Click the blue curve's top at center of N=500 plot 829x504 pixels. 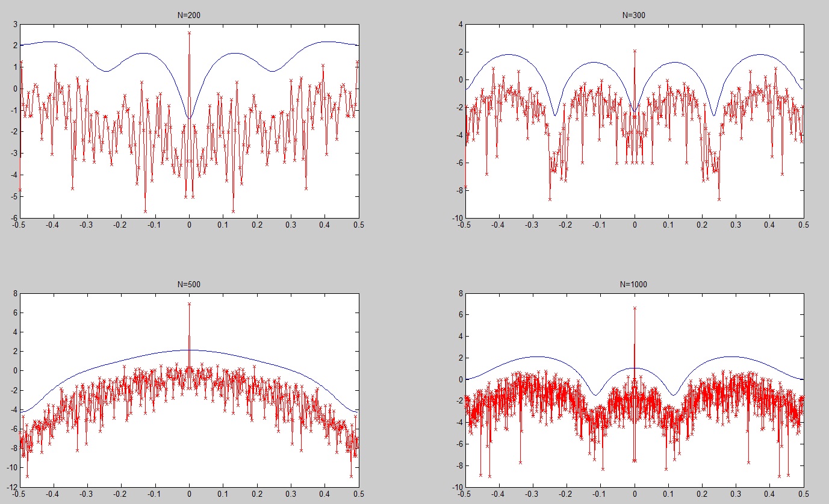189,350
